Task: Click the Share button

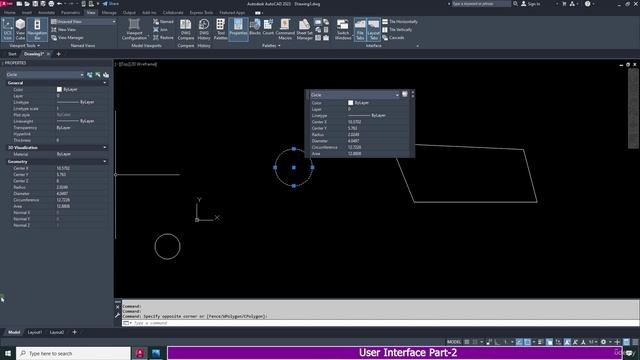Action: click(x=110, y=4)
